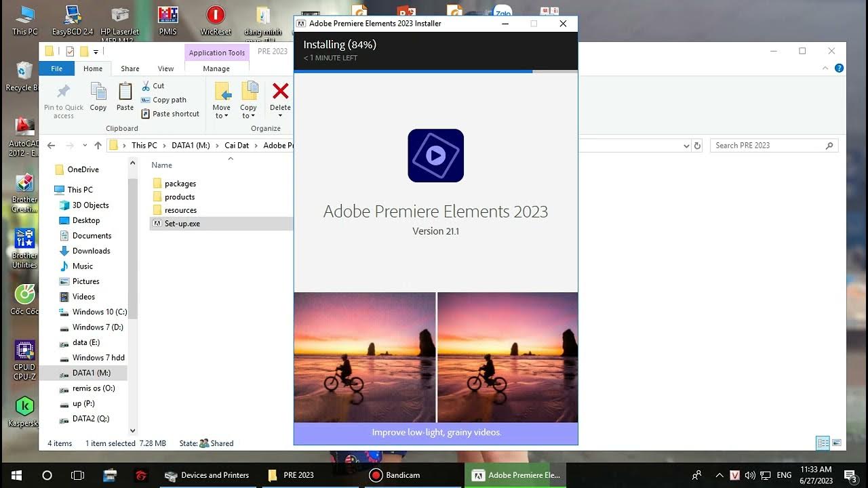This screenshot has width=868, height=488.
Task: Click the Up one level arrow in Explorer
Action: click(98, 145)
